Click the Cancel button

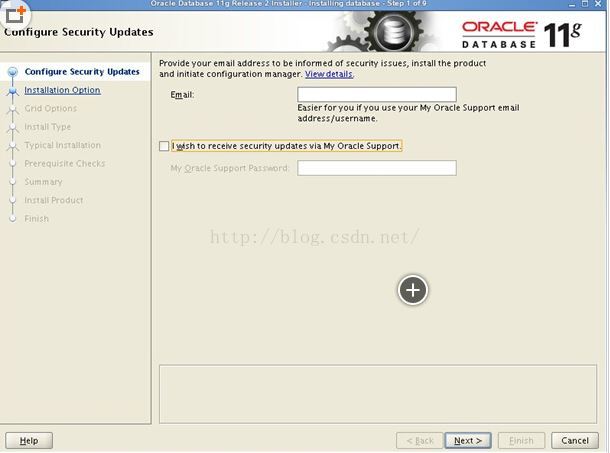575,441
